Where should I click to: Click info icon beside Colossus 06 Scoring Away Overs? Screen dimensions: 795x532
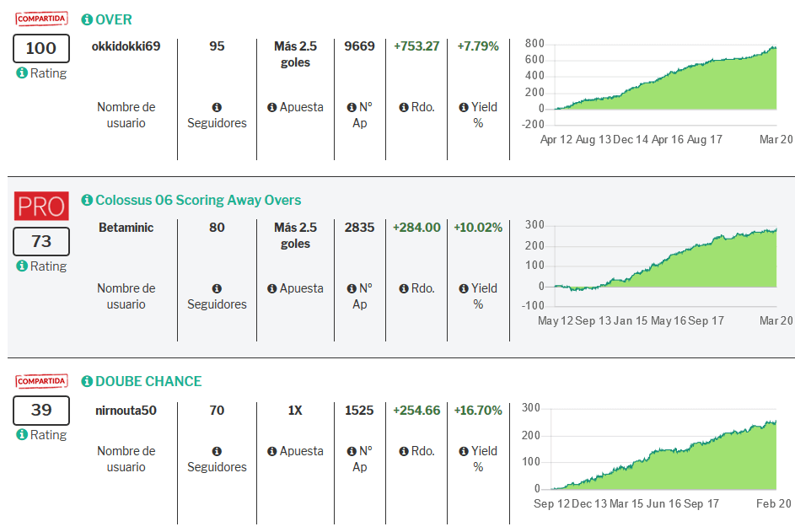(87, 201)
